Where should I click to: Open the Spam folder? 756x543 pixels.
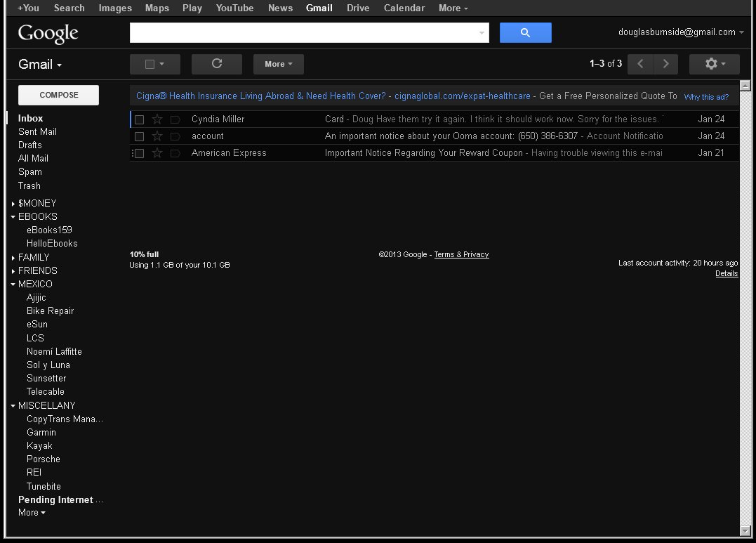pos(30,172)
